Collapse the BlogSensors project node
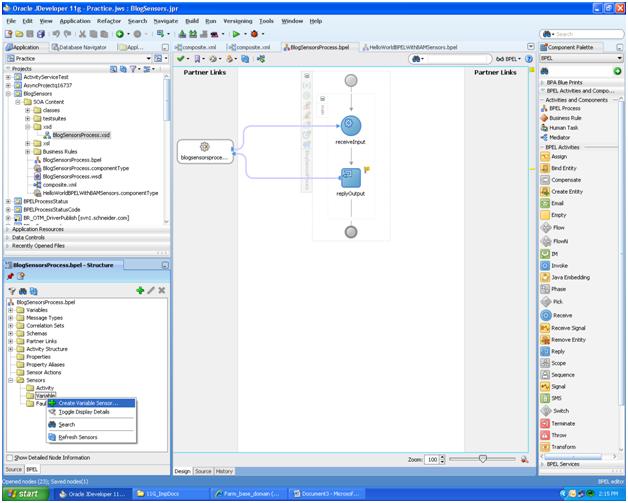The image size is (628, 503). [8, 94]
